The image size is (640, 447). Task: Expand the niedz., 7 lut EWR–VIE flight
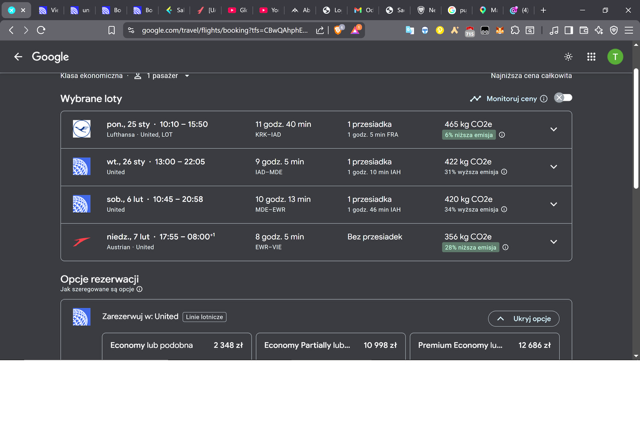click(553, 242)
